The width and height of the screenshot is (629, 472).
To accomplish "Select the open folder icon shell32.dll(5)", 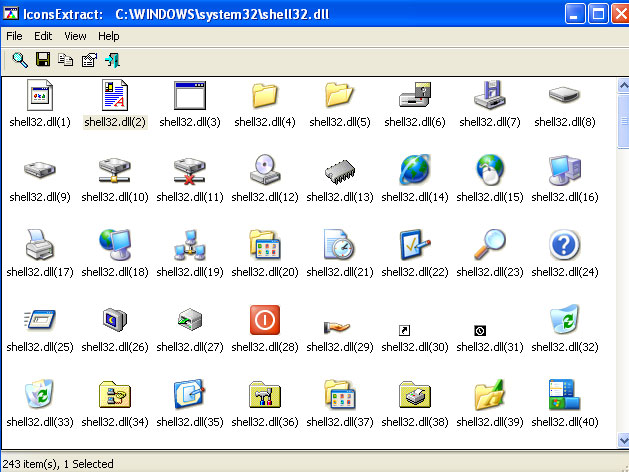I will tap(339, 95).
